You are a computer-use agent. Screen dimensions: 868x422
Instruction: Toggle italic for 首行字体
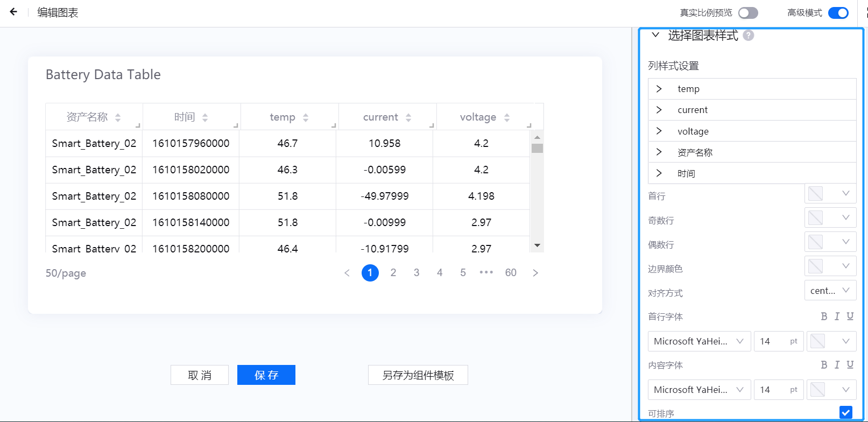837,316
